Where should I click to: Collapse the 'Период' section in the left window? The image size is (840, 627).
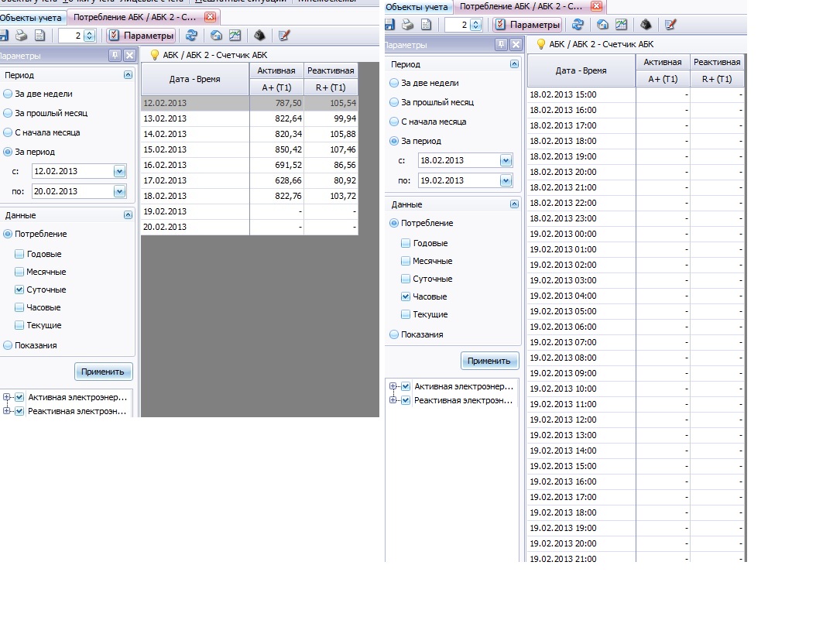pos(128,75)
